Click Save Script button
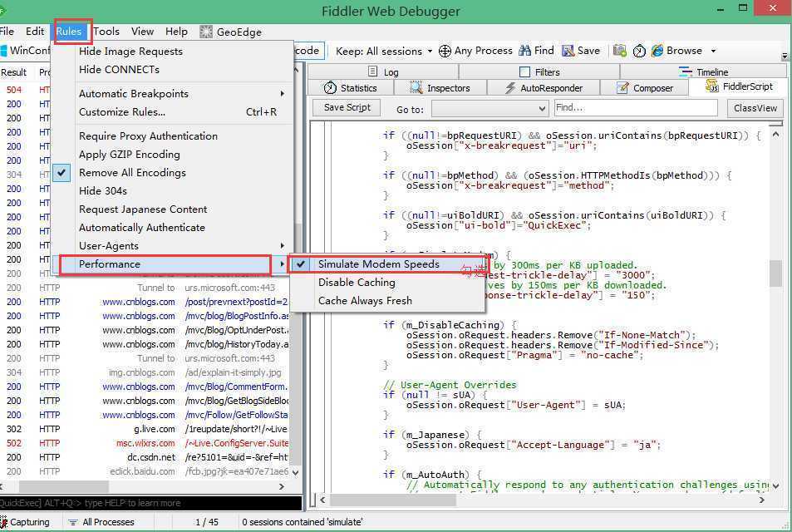This screenshot has width=792, height=532. click(x=347, y=107)
